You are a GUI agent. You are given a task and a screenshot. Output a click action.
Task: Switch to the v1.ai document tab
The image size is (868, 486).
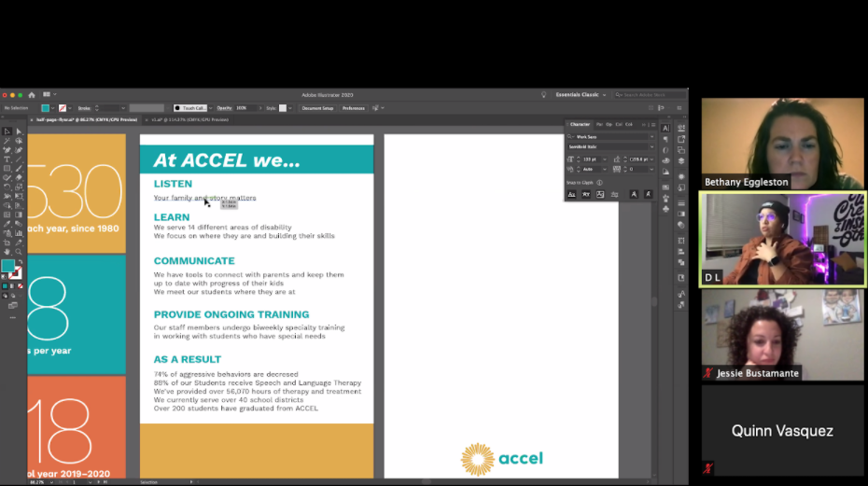coord(190,119)
